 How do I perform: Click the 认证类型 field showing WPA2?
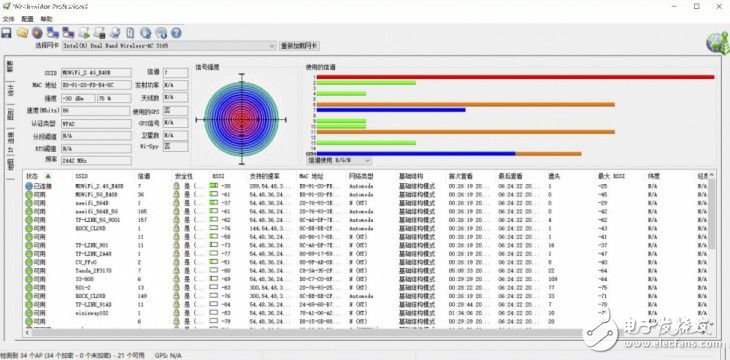(x=96, y=123)
